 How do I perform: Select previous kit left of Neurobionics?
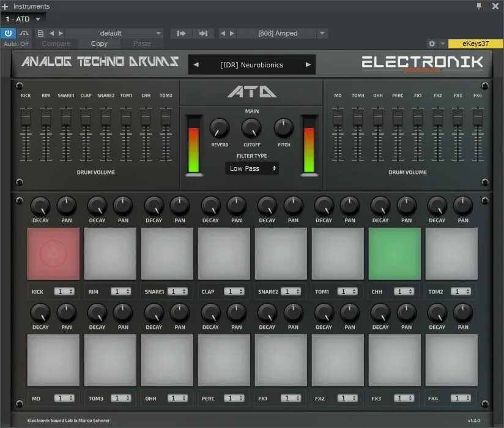coord(196,65)
